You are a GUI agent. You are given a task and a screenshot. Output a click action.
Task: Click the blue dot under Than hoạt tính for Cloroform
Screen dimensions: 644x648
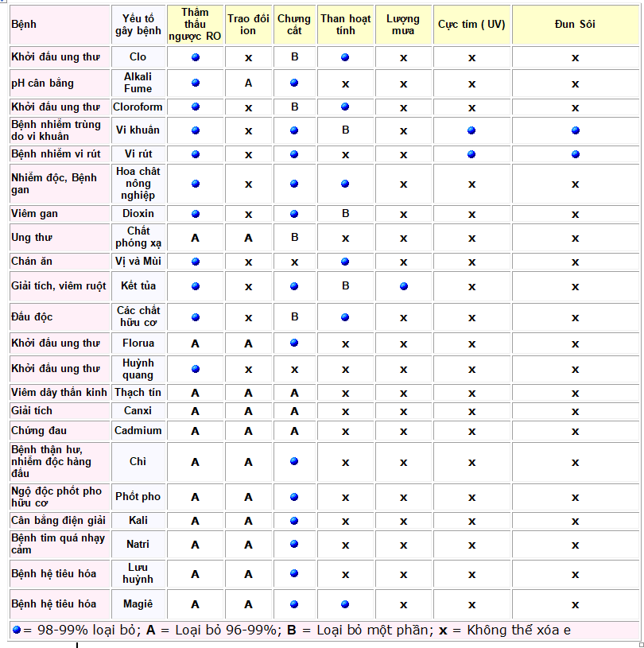click(345, 107)
